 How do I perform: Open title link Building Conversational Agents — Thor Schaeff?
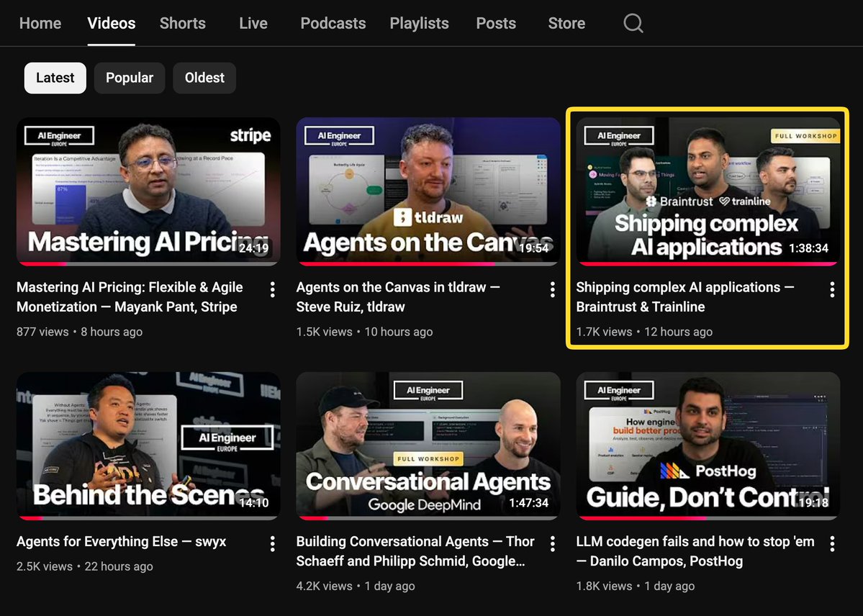pos(415,551)
